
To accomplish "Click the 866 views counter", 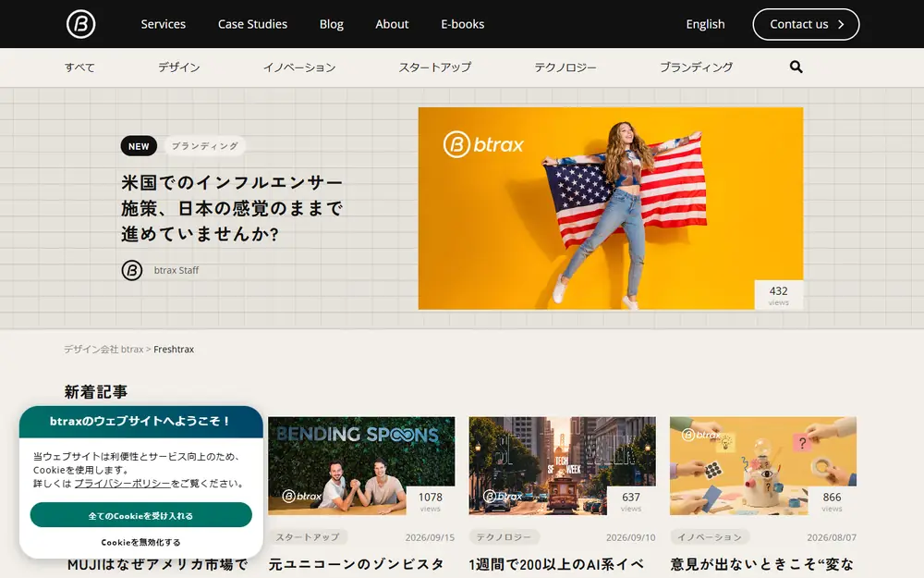I will click(x=833, y=500).
